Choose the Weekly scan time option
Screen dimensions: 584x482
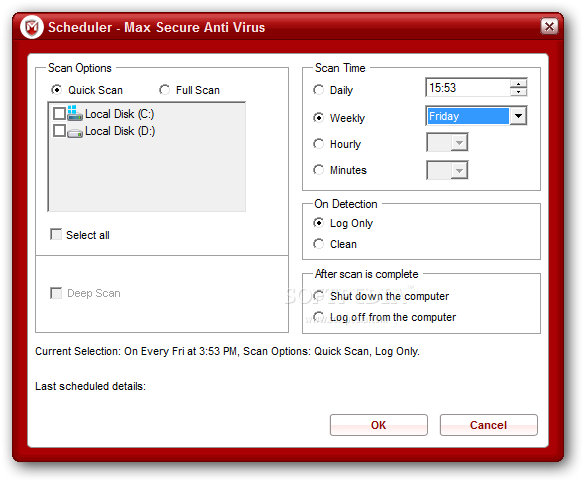click(x=318, y=118)
